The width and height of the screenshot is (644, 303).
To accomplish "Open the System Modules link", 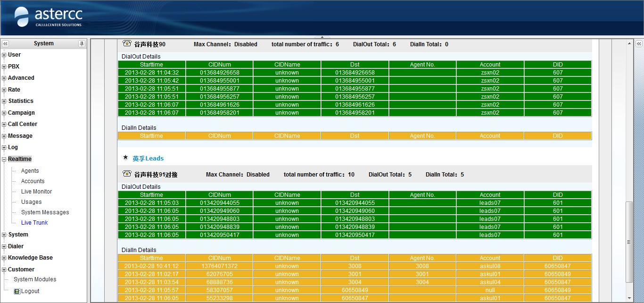I will point(35,279).
